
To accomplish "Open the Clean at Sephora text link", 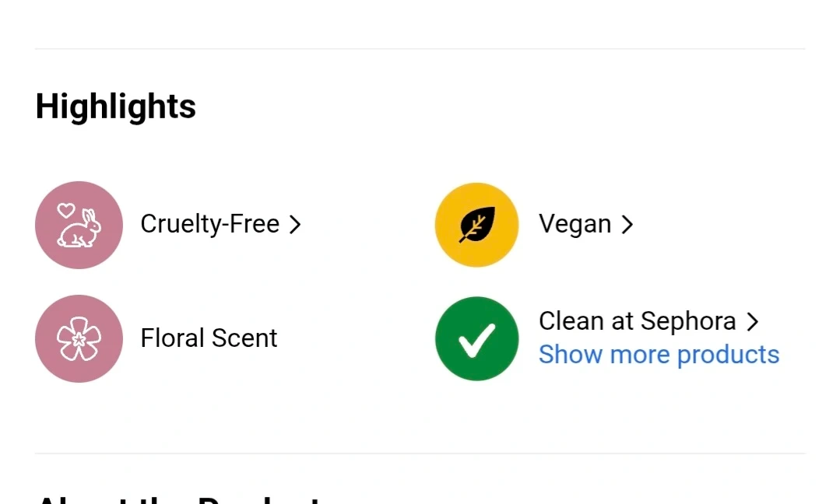I will pyautogui.click(x=637, y=321).
